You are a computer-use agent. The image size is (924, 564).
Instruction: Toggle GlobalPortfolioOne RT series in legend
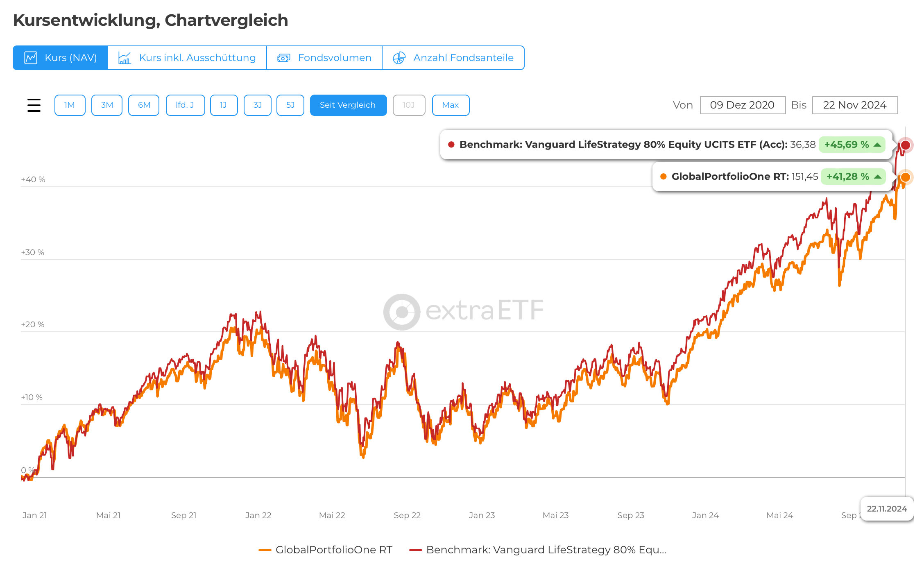tap(326, 550)
